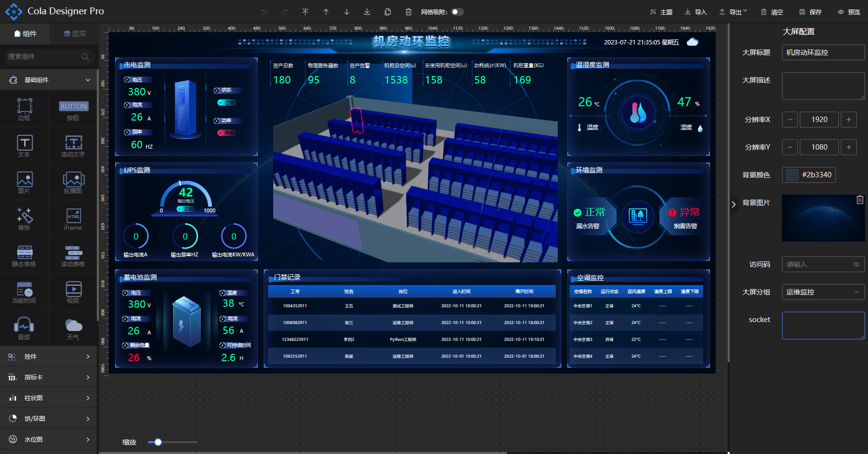Show the 访问码 access code via eye icon
Viewport: 868px width, 454px height.
pos(857,264)
